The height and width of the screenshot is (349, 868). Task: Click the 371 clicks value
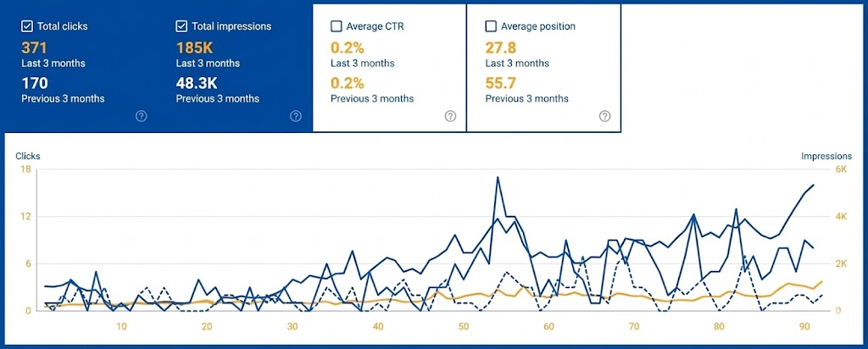point(34,47)
